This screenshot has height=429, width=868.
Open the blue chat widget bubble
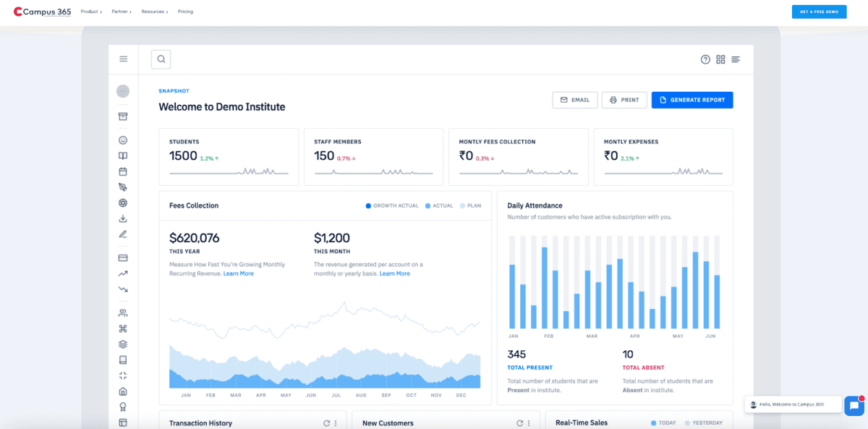click(x=854, y=406)
